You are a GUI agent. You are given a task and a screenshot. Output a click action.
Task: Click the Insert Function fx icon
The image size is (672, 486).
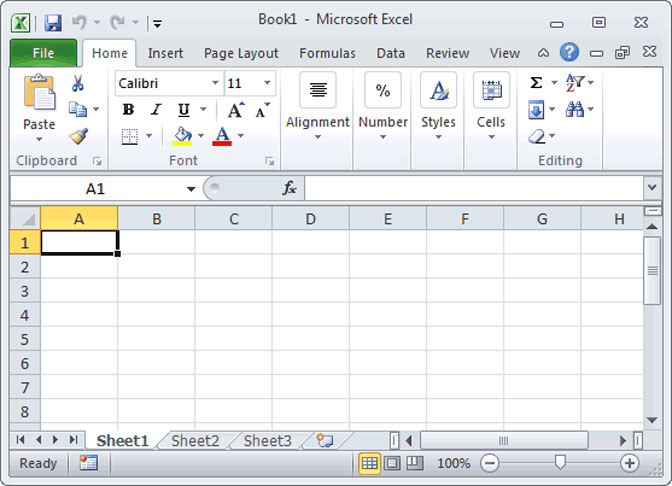click(x=289, y=188)
